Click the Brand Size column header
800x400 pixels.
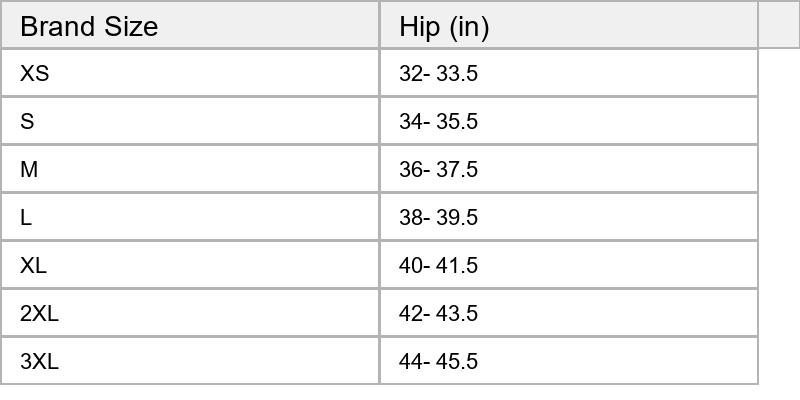(x=89, y=26)
